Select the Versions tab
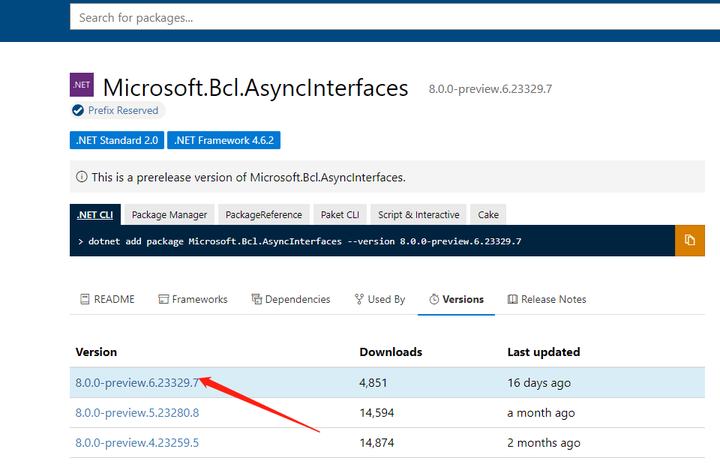The height and width of the screenshot is (464, 720). point(456,299)
